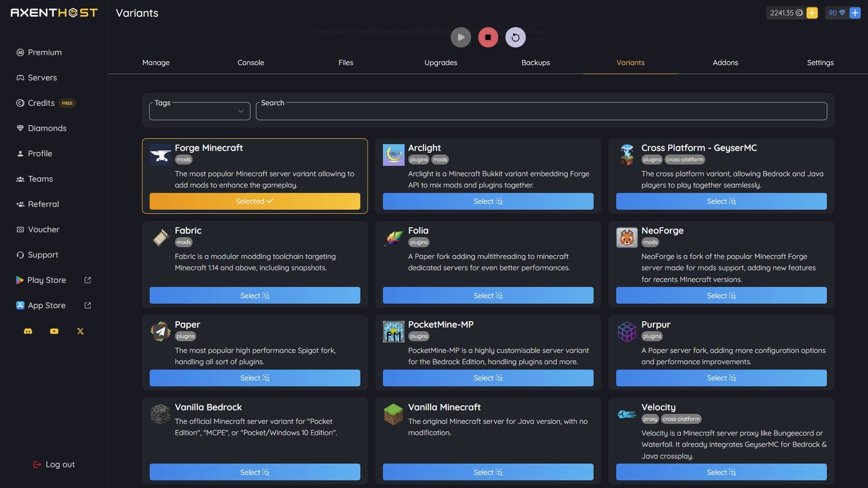Select Vanilla Minecraft variant option

point(488,472)
